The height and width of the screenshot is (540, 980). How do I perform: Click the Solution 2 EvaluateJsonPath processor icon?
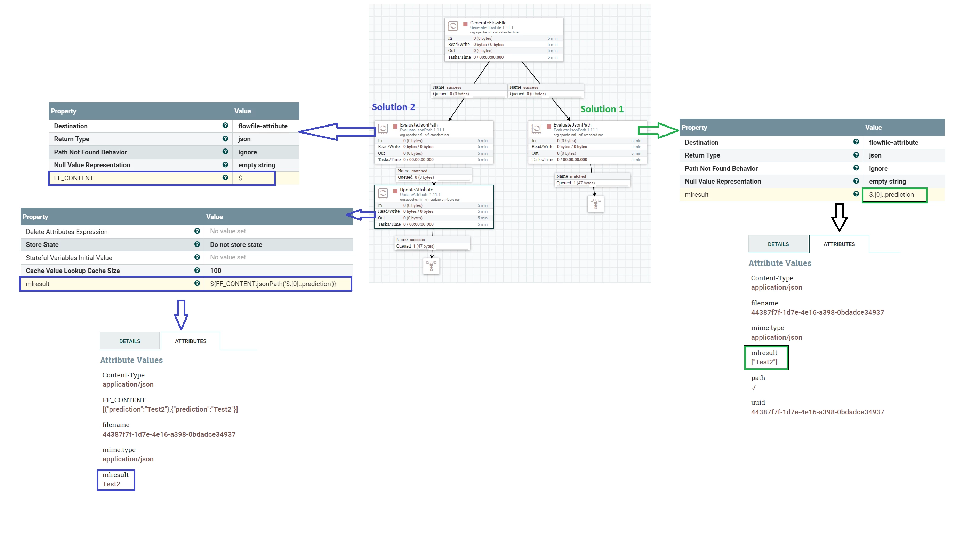pyautogui.click(x=383, y=129)
